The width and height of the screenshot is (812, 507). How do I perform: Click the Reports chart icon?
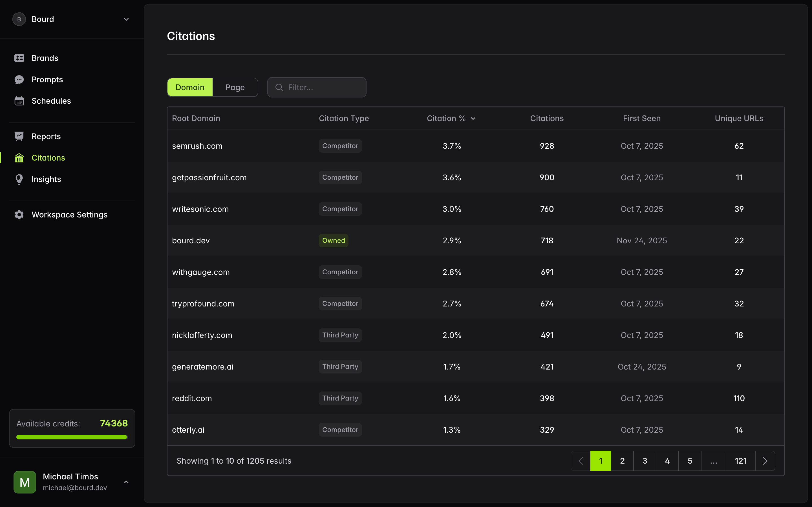pyautogui.click(x=19, y=136)
